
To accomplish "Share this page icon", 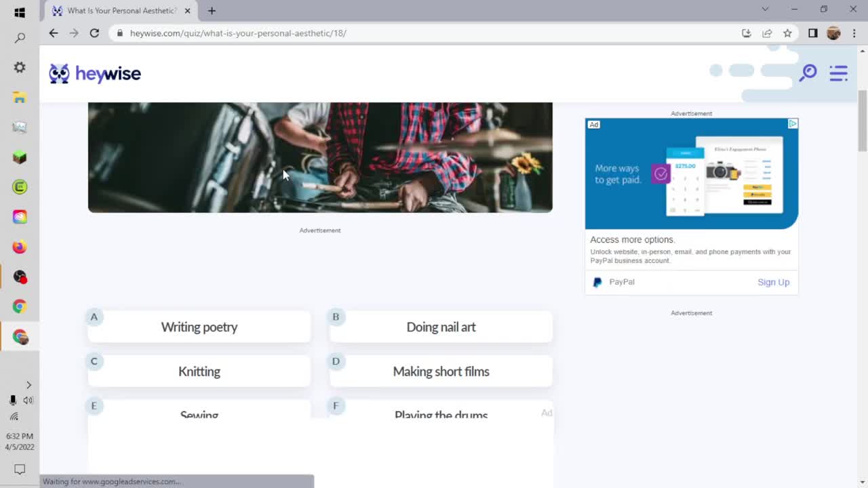I will pyautogui.click(x=767, y=33).
